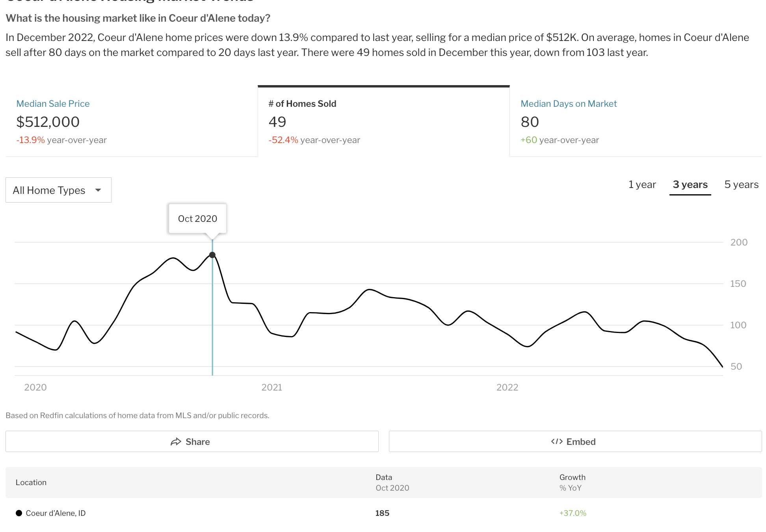Choose the 1 year time range
The image size is (766, 532).
coord(642,184)
